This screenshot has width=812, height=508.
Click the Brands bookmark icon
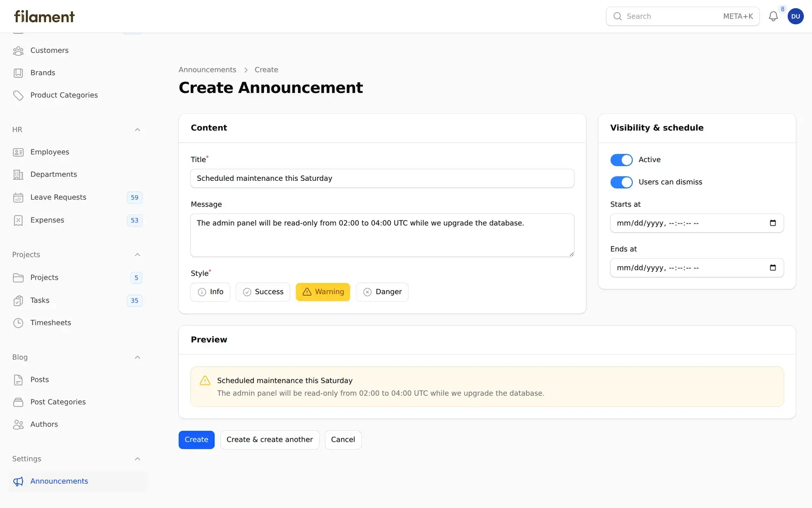[x=18, y=73]
